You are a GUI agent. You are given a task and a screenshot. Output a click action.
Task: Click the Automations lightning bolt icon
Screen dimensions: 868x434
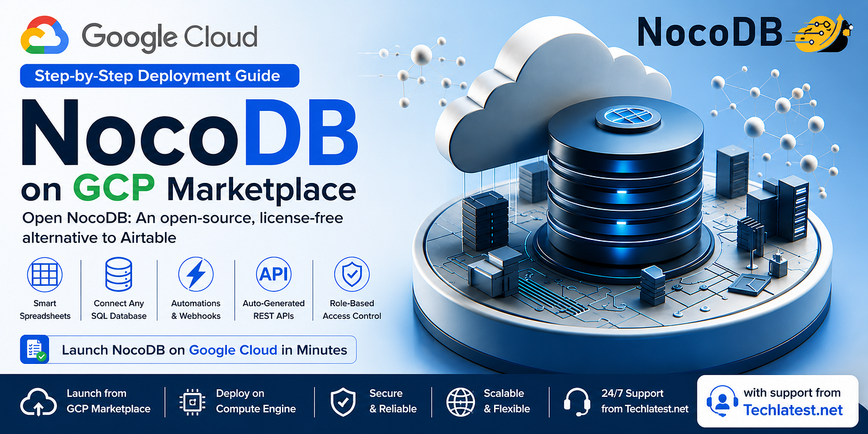pos(196,275)
